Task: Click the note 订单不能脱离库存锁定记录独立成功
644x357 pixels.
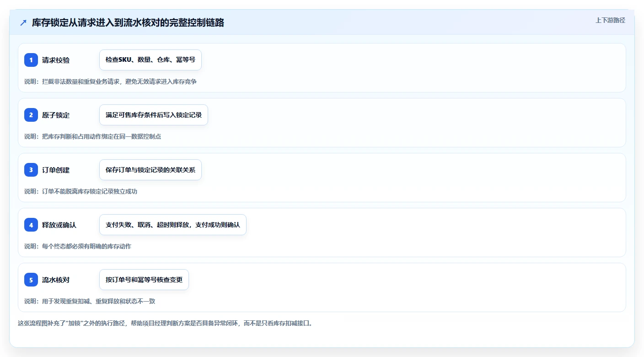Action: [81, 191]
